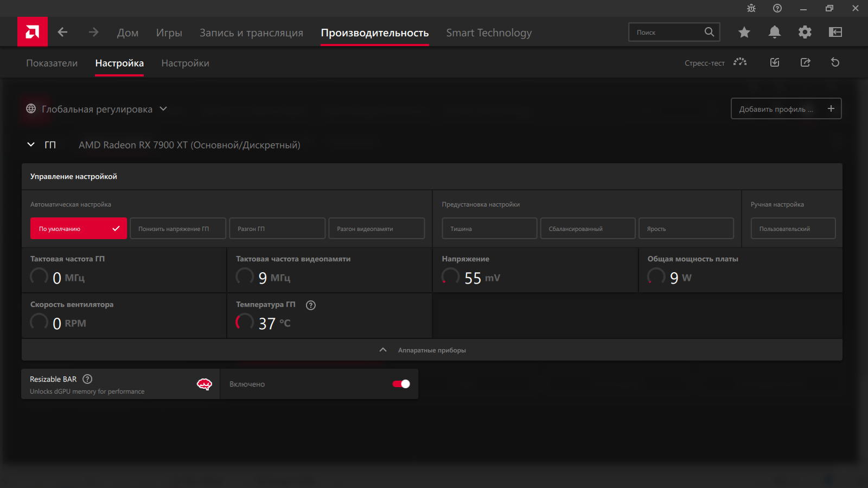Open the Smart Technology tab
Viewport: 868px width, 488px height.
tap(489, 33)
